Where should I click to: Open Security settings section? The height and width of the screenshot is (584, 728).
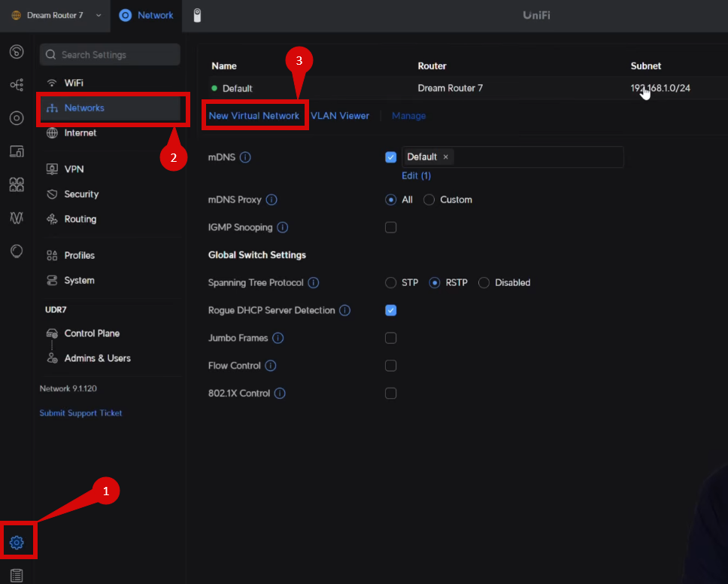(110, 194)
